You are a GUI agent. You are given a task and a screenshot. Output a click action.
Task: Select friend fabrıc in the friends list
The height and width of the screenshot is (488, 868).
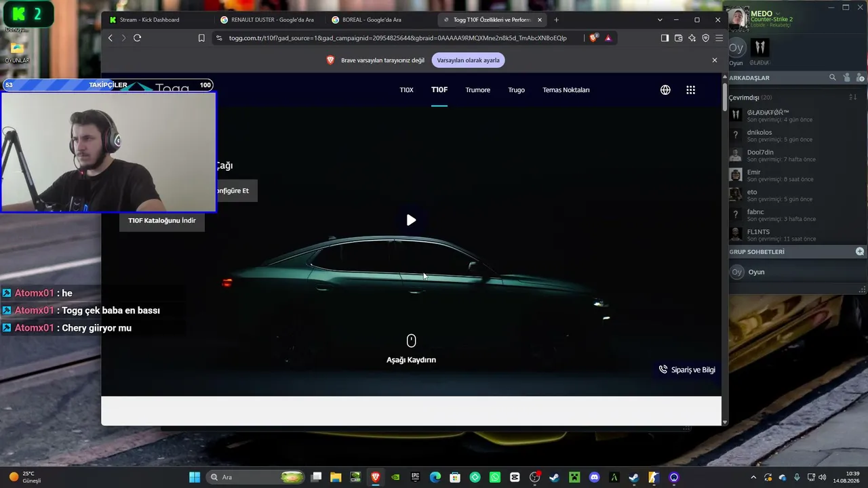pyautogui.click(x=793, y=215)
